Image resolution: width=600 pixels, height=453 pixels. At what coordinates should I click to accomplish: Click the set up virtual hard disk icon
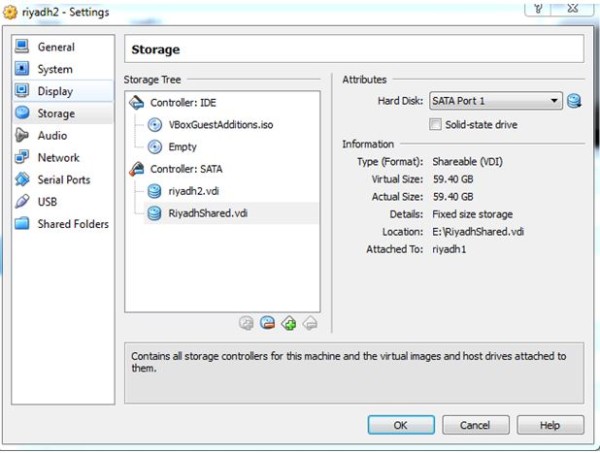pyautogui.click(x=574, y=101)
